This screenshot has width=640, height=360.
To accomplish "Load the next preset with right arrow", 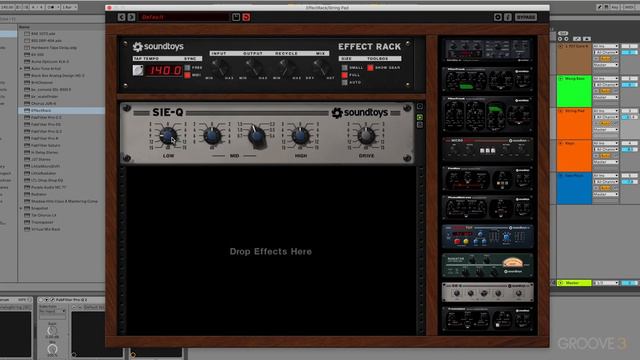I will click(131, 17).
